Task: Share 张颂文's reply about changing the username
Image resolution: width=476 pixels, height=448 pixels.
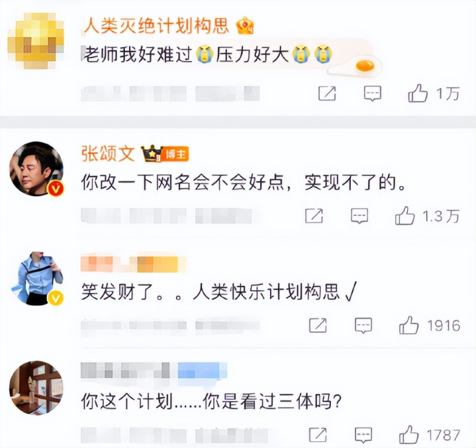Action: pos(314,216)
